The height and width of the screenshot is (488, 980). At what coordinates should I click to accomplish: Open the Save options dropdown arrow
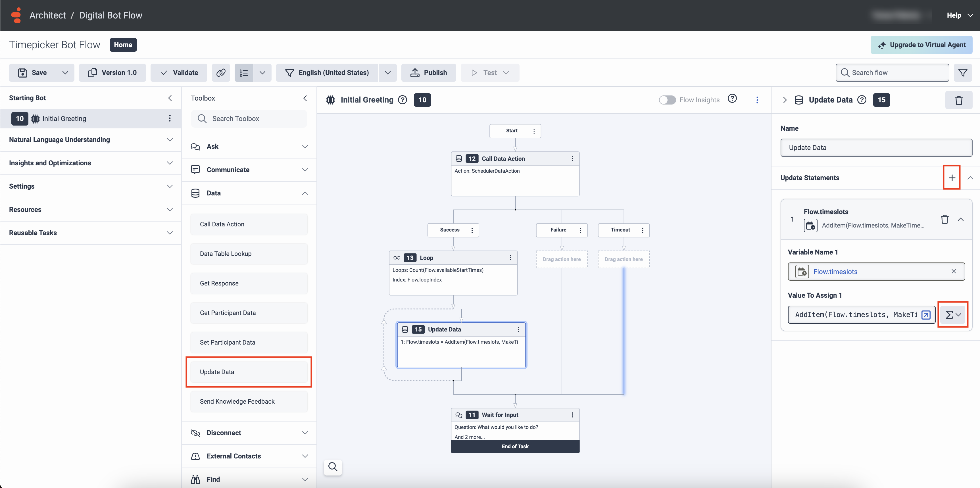[x=65, y=73]
